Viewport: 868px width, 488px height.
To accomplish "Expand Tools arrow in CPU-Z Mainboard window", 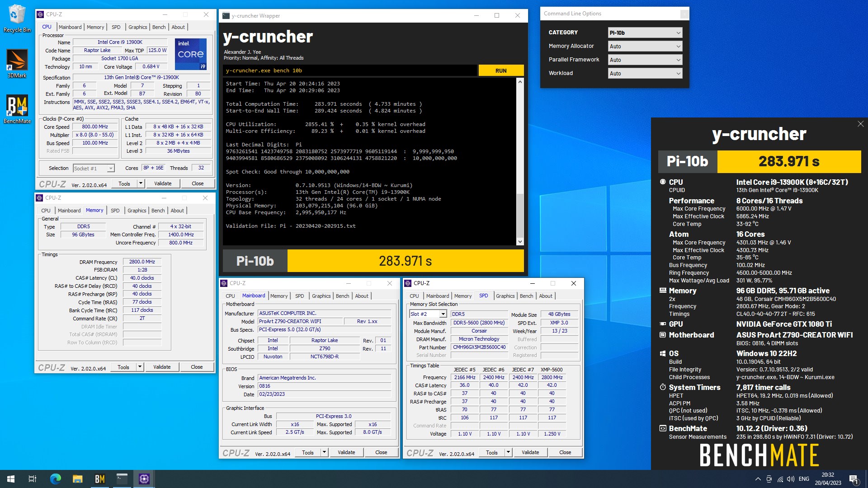I will coord(324,452).
